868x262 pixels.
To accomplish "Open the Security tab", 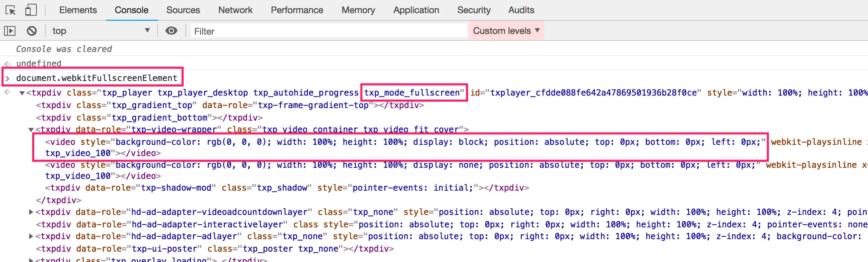I will click(x=474, y=10).
